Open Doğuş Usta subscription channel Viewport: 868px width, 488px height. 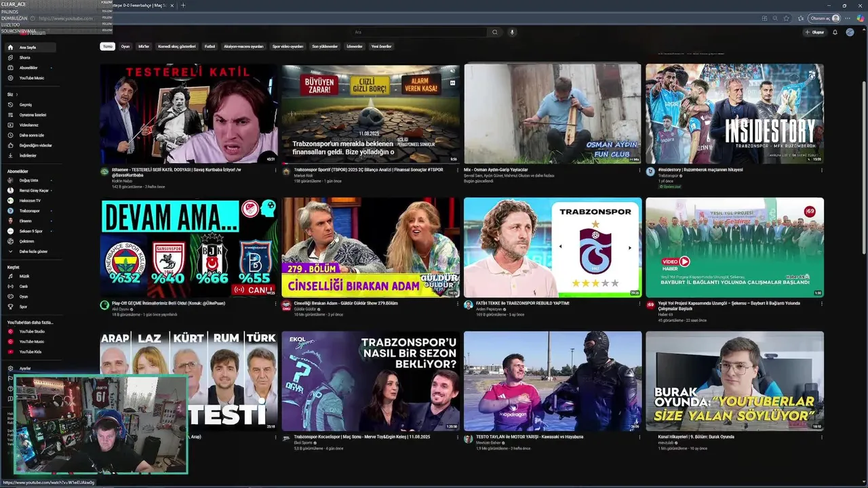pyautogui.click(x=29, y=180)
